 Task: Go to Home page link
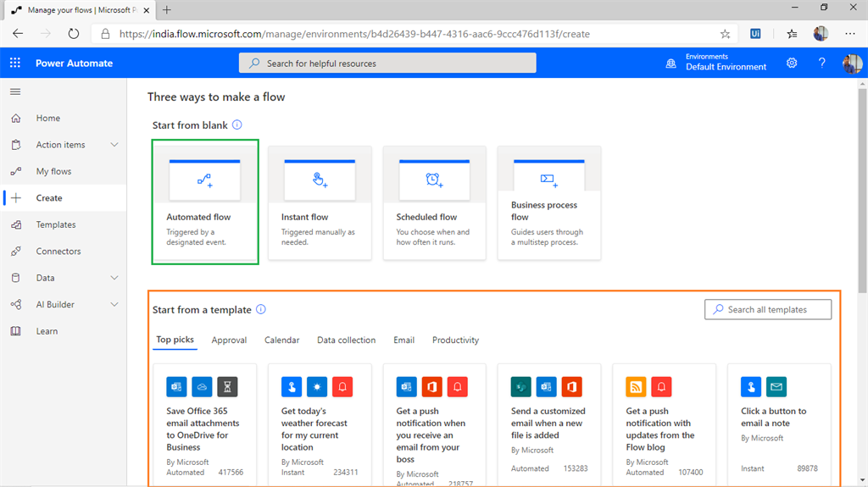pos(48,118)
